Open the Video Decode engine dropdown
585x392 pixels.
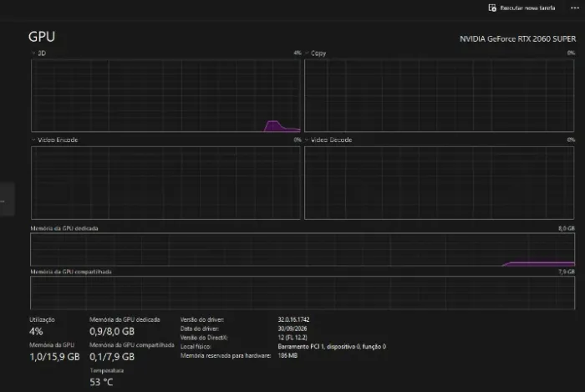(x=307, y=140)
